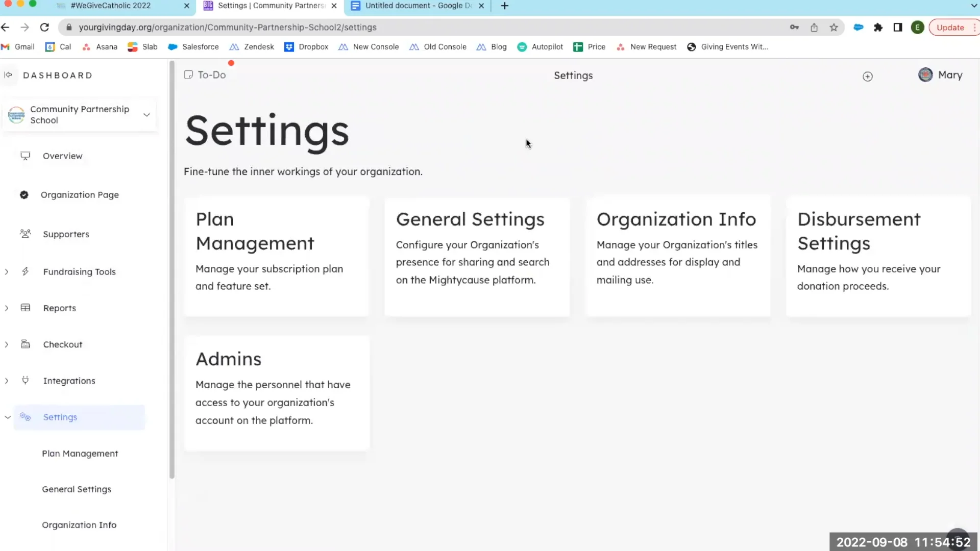
Task: Click the sidebar vertical scrollbar
Action: tap(172, 270)
